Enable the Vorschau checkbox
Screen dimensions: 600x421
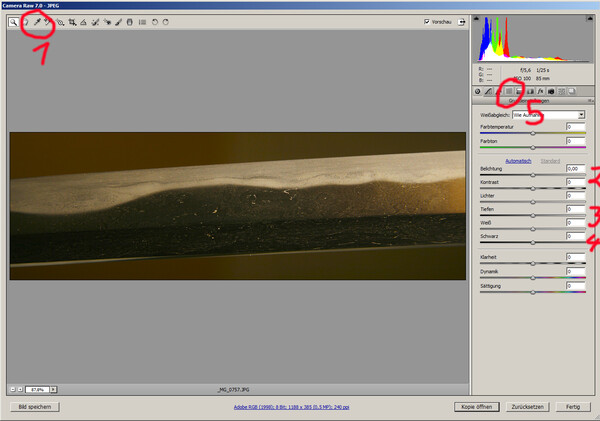427,22
